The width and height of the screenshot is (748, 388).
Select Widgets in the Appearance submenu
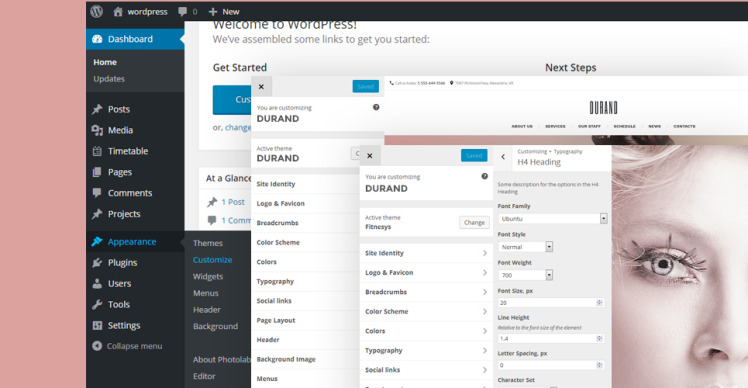[x=208, y=276]
